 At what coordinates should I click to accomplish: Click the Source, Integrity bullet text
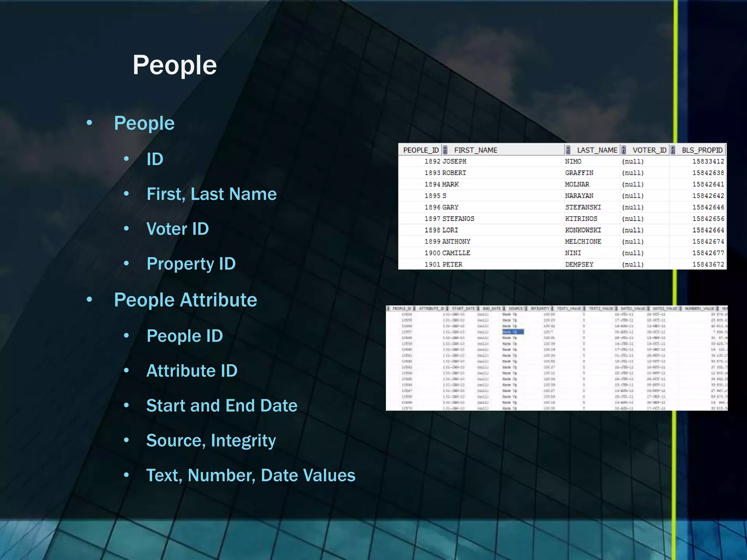211,440
